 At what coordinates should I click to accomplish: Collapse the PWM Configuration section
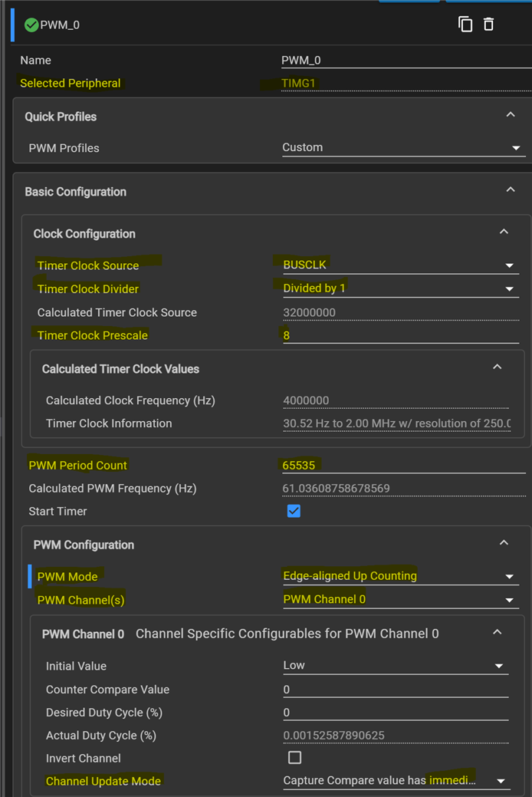tap(504, 543)
